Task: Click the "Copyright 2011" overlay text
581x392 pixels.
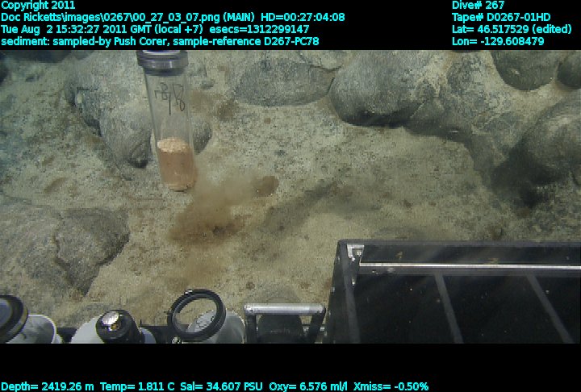Action: pos(38,5)
